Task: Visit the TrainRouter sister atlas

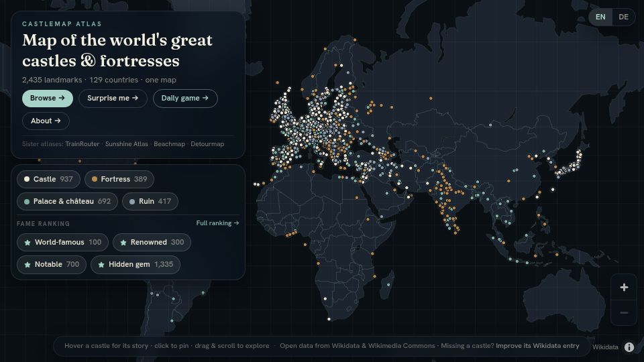Action: tap(82, 144)
